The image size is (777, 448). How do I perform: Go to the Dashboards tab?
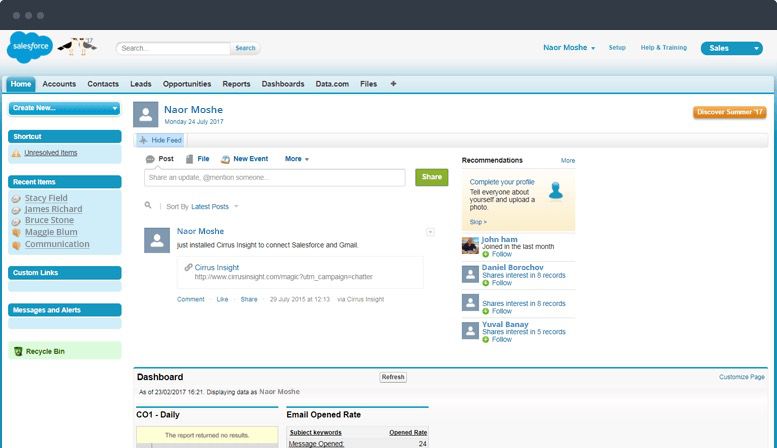(x=283, y=84)
